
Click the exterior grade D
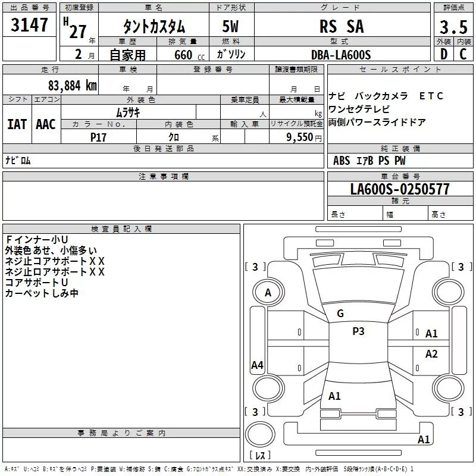[444, 54]
